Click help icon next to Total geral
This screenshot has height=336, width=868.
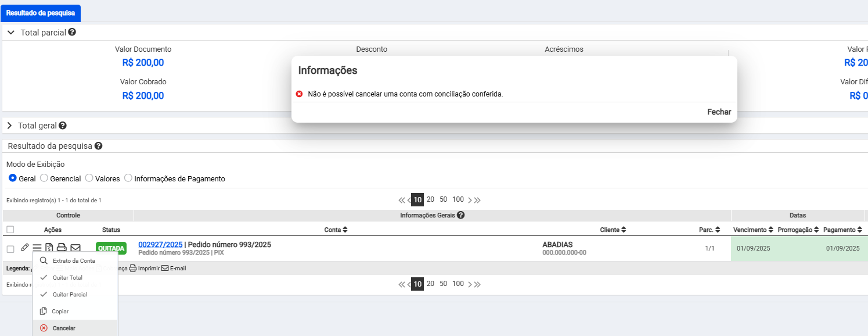(63, 125)
